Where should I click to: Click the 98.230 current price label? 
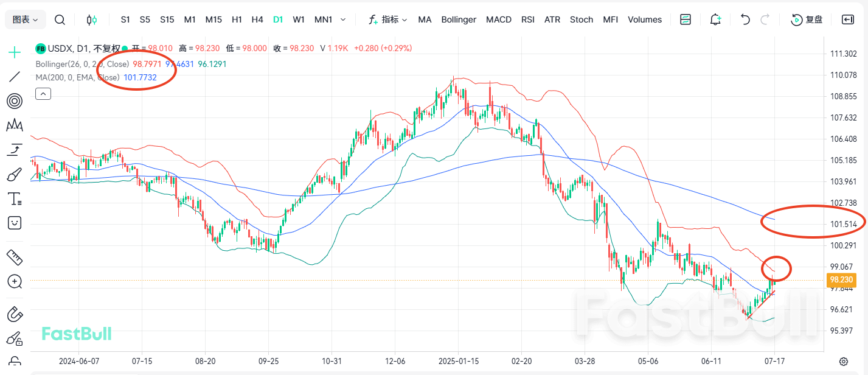pyautogui.click(x=841, y=280)
